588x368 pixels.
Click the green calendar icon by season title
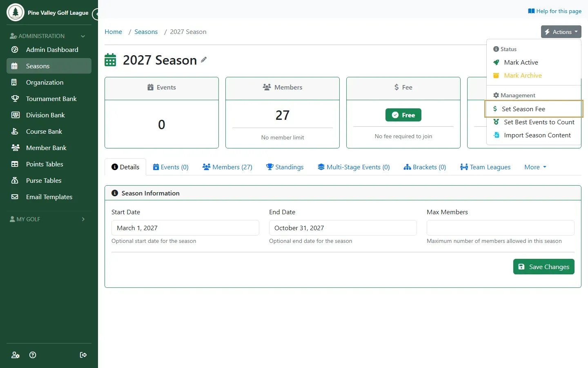point(110,60)
